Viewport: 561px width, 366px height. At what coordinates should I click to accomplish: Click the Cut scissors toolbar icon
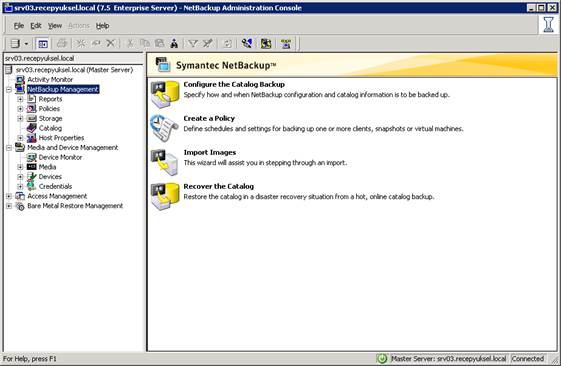[x=130, y=44]
